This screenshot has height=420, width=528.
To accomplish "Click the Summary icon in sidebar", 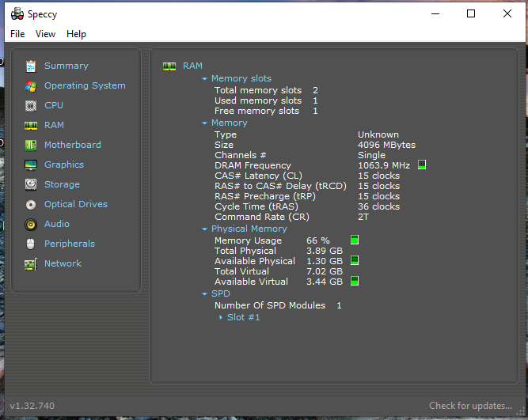I will coord(31,66).
